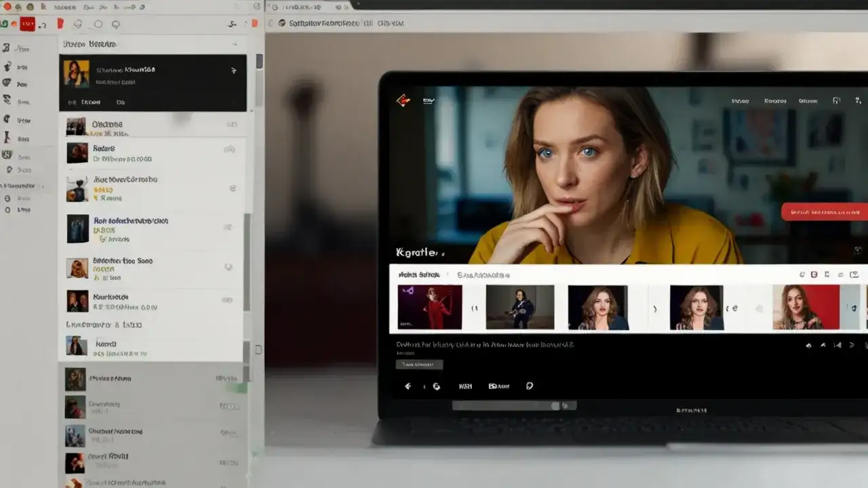Click the red video platform logo
Image resolution: width=868 pixels, height=488 pixels.
[405, 100]
